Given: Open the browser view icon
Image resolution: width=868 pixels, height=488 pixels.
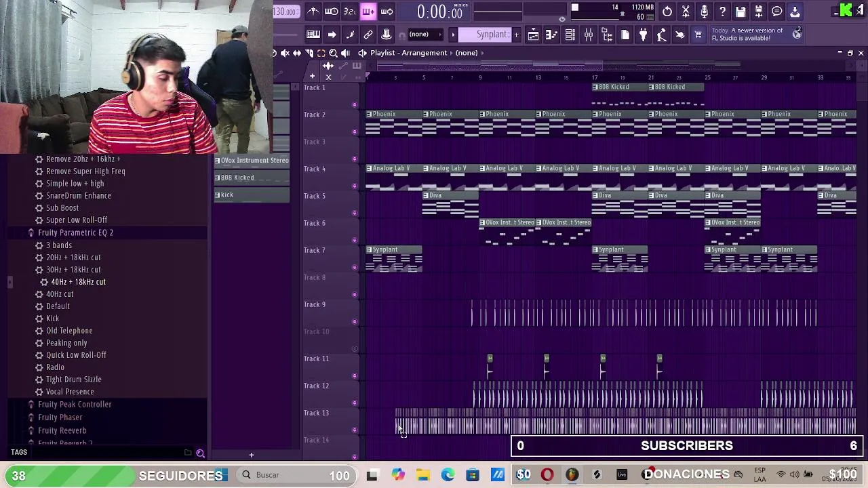Looking at the screenshot, I should coord(607,35).
